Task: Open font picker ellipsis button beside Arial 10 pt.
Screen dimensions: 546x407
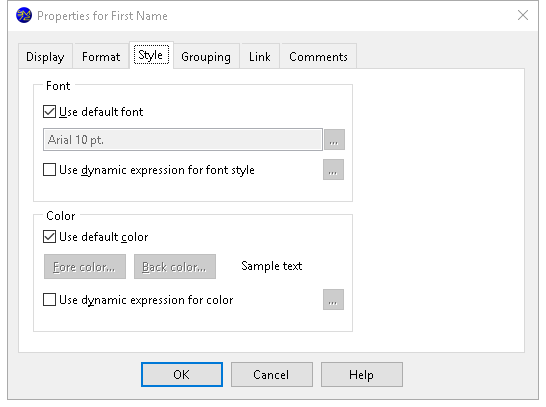Action: pyautogui.click(x=334, y=140)
